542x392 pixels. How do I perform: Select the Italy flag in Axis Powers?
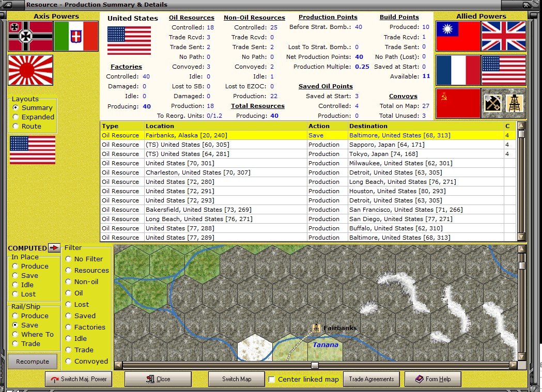(76, 36)
